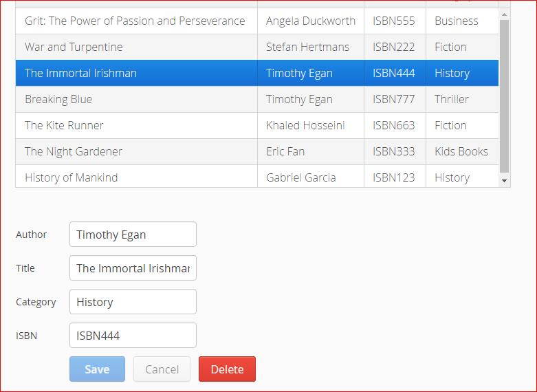Click the ISBN663 cell

point(395,125)
